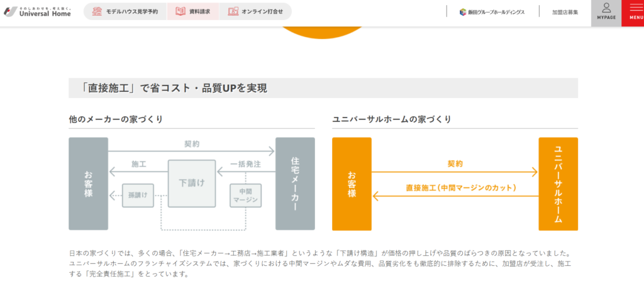Click the 孫請け box
This screenshot has height=291, width=644.
pos(138,195)
